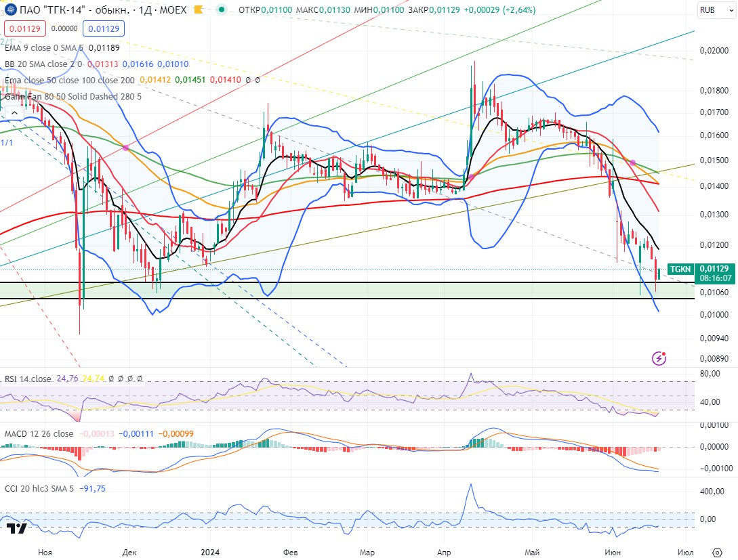Click the RSI scale value 80,00

[710, 374]
